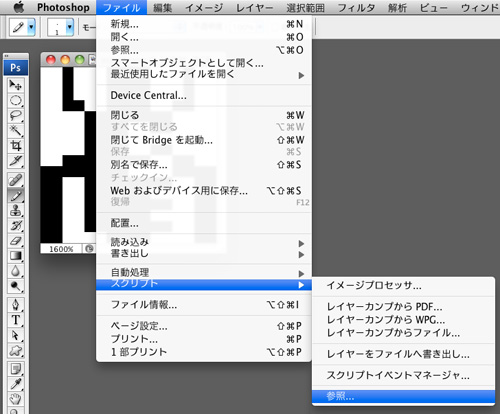The height and width of the screenshot is (414, 500).
Task: Choose Web およびデバイス用に保存...
Action: point(204,191)
